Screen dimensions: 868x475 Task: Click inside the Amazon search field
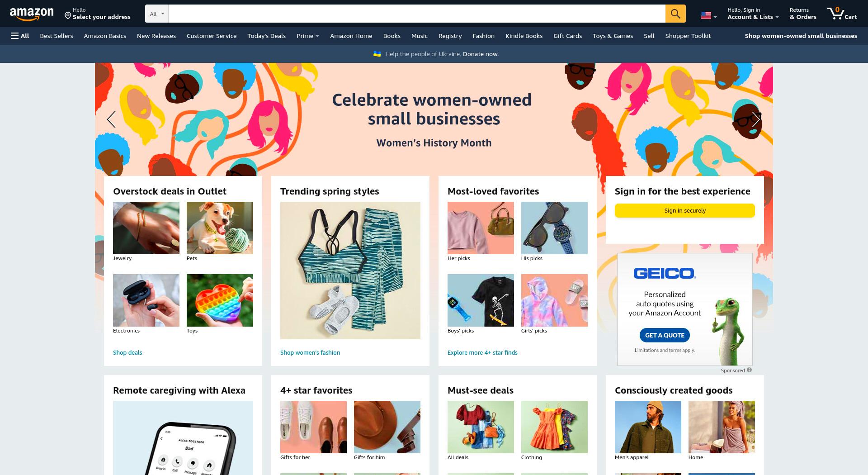(416, 14)
